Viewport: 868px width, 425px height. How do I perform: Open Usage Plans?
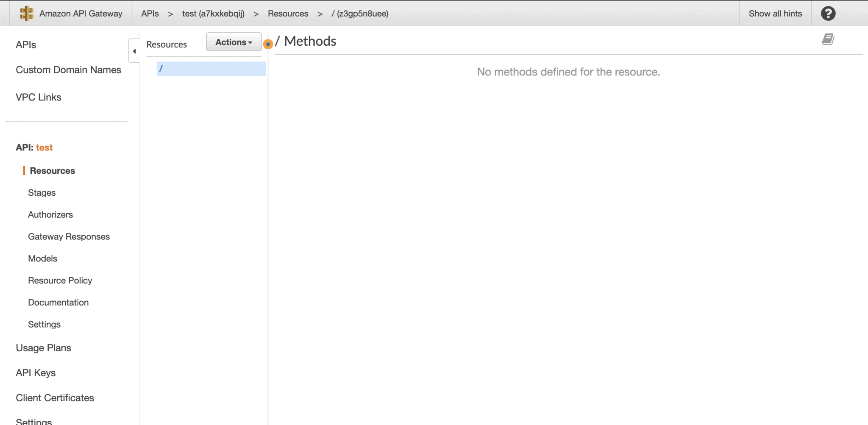[x=43, y=347]
